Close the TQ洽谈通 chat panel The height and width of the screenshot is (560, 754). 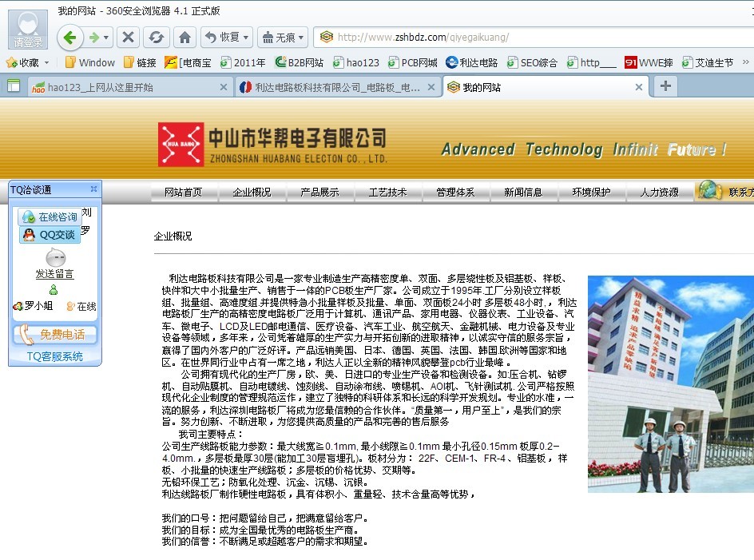click(x=93, y=189)
